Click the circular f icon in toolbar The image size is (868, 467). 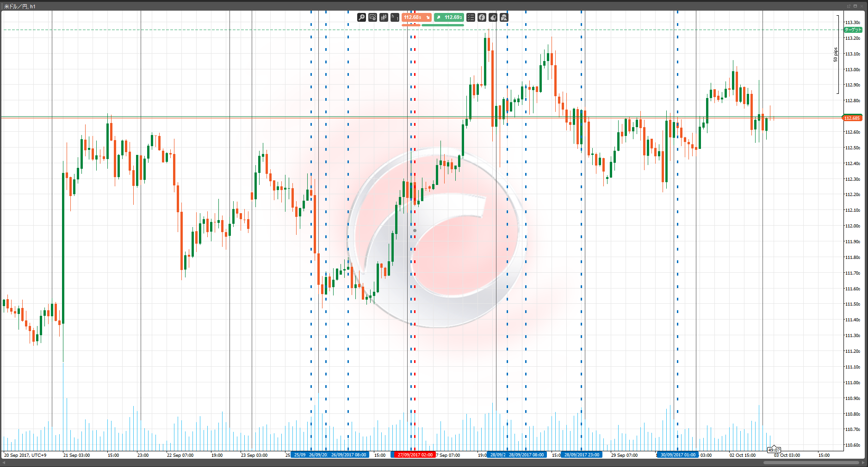pyautogui.click(x=482, y=18)
